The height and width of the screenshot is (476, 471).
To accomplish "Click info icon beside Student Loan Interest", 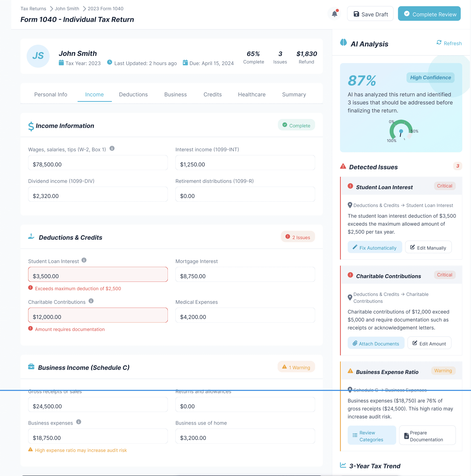I will [x=84, y=260].
